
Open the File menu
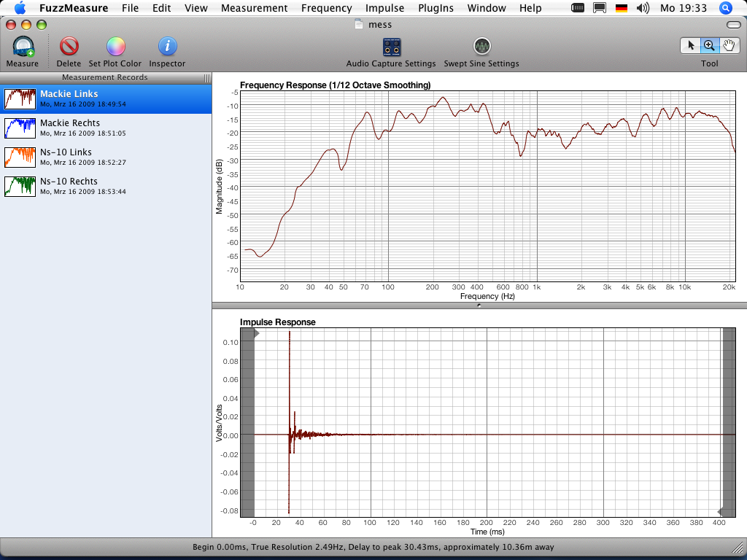pos(130,8)
